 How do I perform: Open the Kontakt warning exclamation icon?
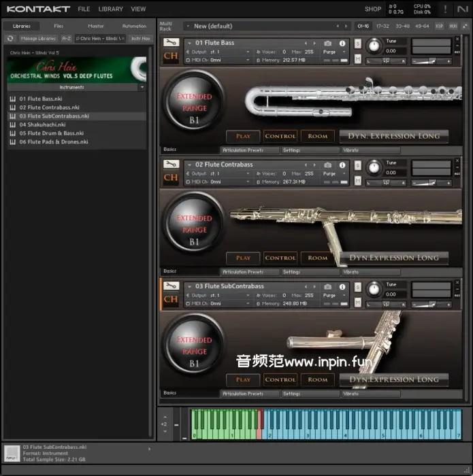(445, 9)
